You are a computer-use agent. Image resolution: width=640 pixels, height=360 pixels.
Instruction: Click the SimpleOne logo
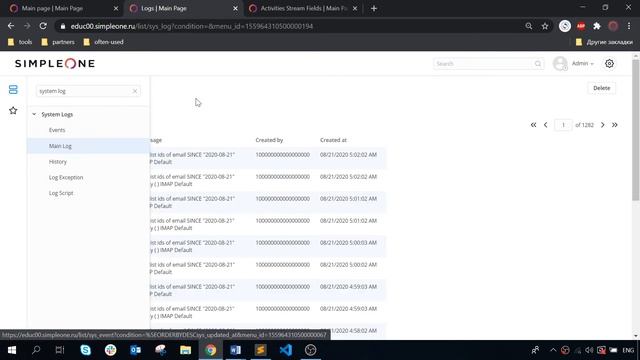(x=55, y=64)
